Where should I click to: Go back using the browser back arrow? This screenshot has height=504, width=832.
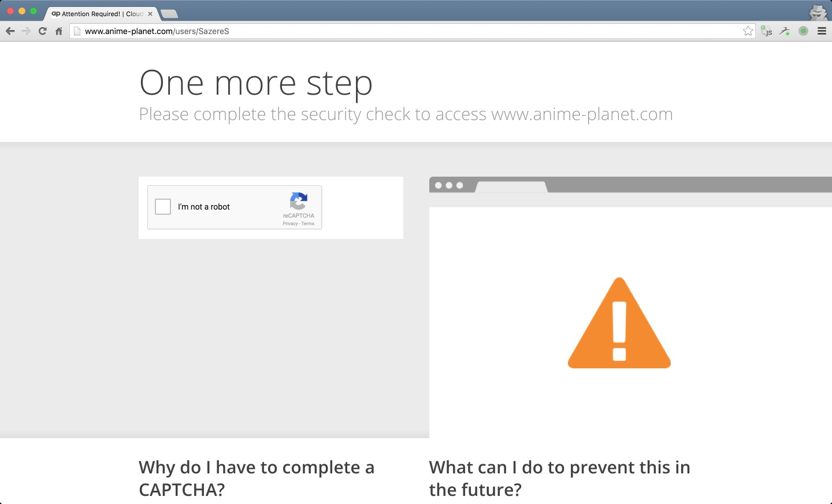(x=10, y=31)
